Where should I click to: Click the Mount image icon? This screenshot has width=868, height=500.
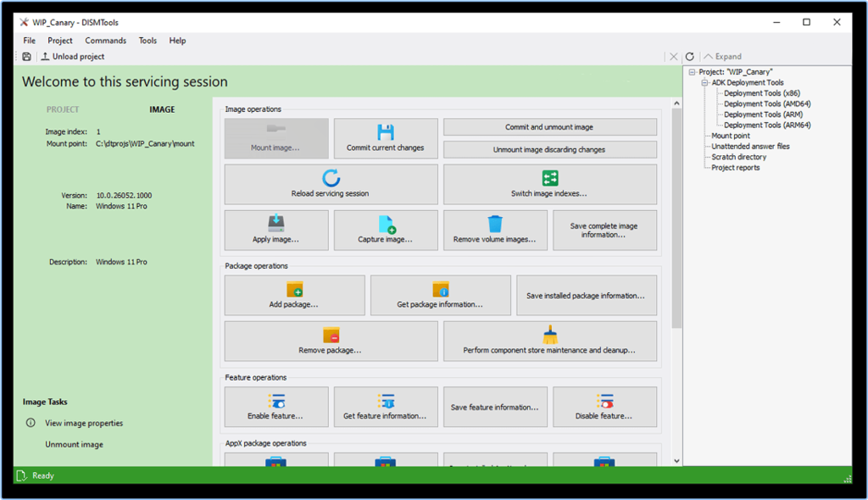click(x=275, y=129)
